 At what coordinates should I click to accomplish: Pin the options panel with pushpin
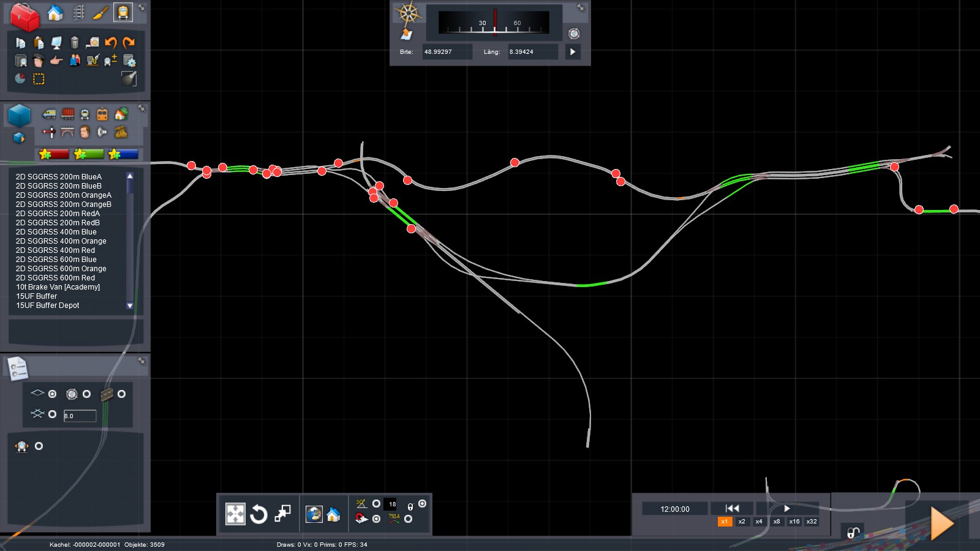pos(141,361)
